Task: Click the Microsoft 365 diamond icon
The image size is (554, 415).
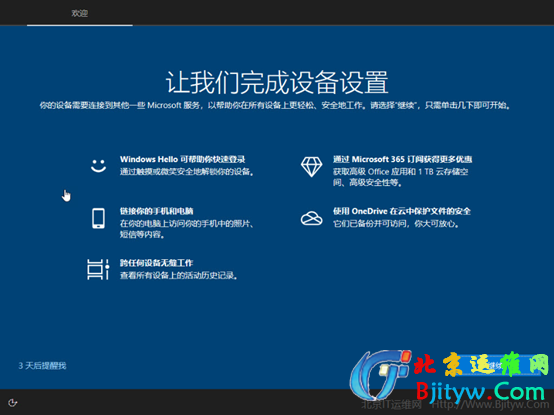Action: (311, 167)
